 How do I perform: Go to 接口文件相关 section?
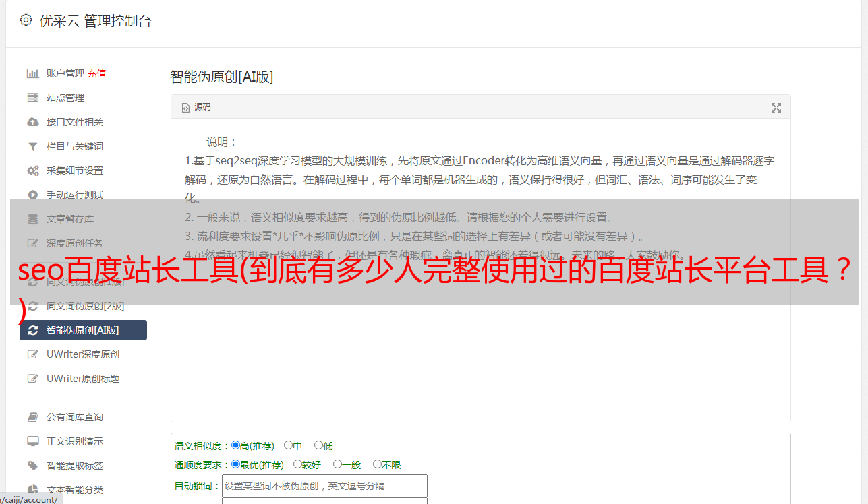pos(75,122)
